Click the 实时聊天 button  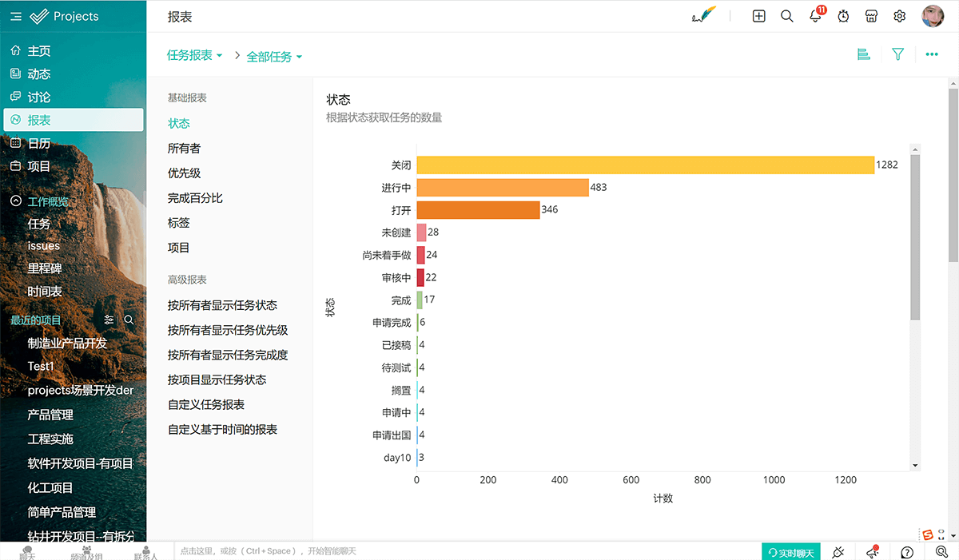[x=791, y=553]
